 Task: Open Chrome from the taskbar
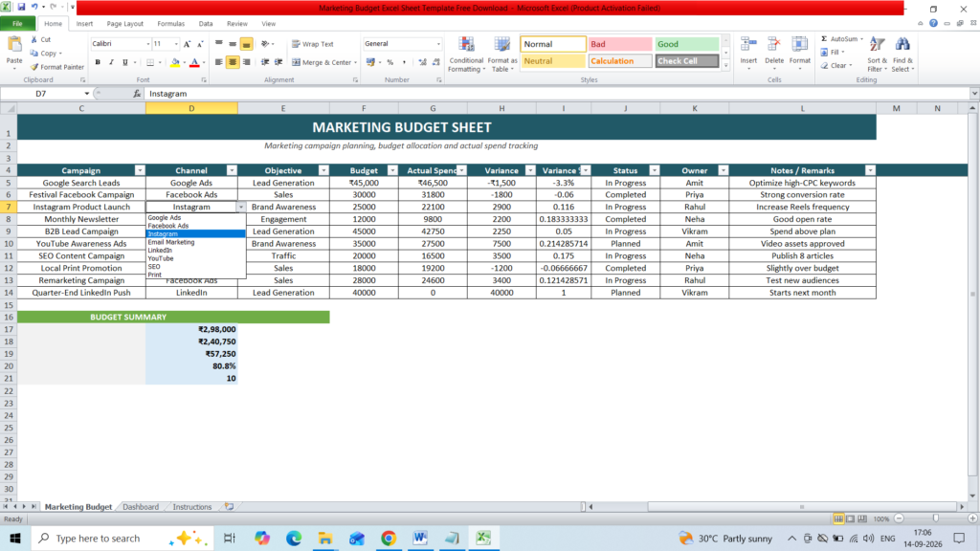(x=389, y=538)
